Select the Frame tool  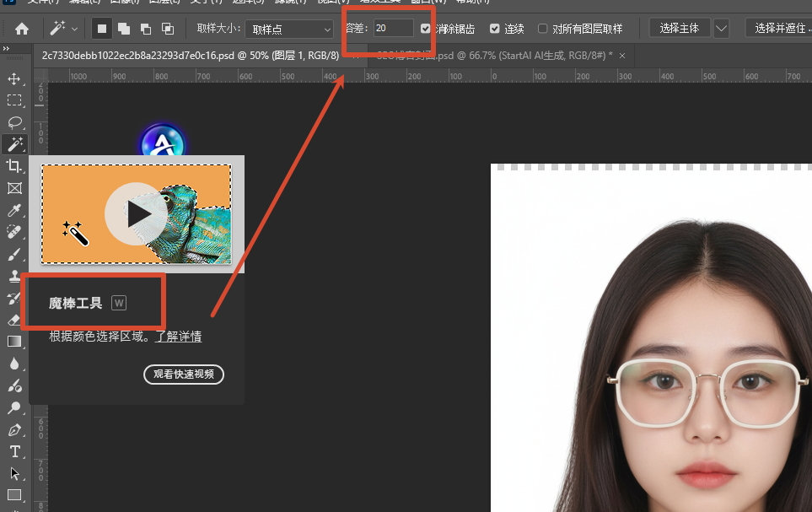[x=14, y=188]
